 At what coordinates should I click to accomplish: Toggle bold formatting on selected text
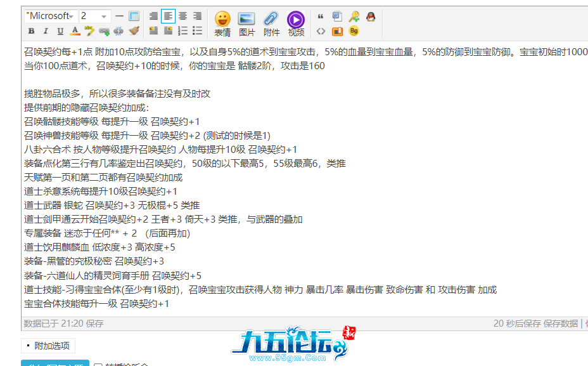point(30,30)
